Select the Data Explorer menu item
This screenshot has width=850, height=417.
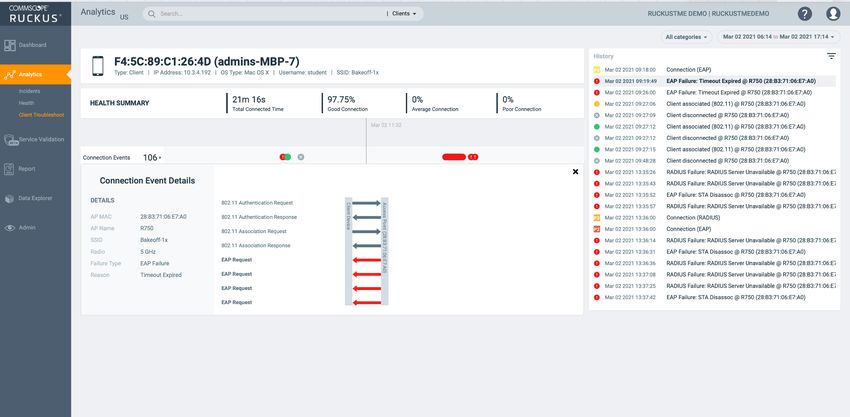coord(35,198)
